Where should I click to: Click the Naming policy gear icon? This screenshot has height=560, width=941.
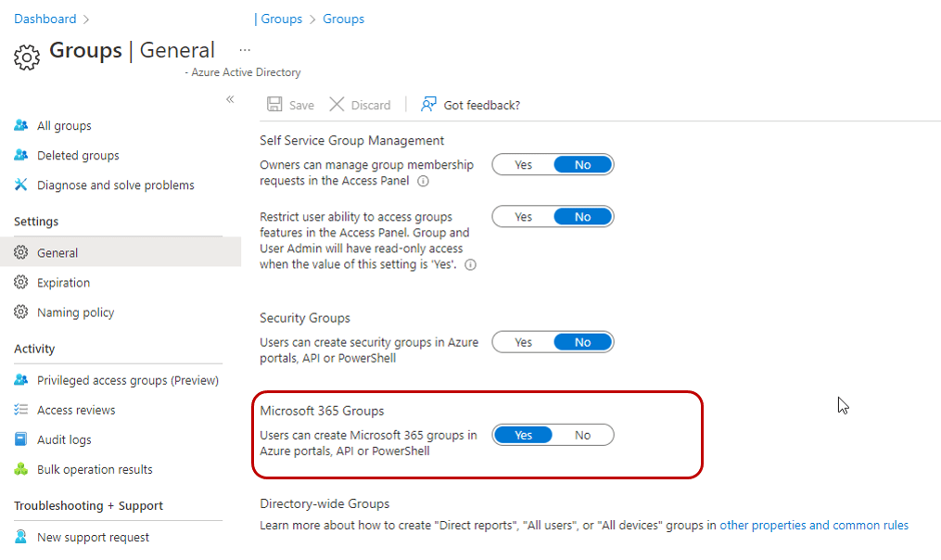[x=21, y=312]
